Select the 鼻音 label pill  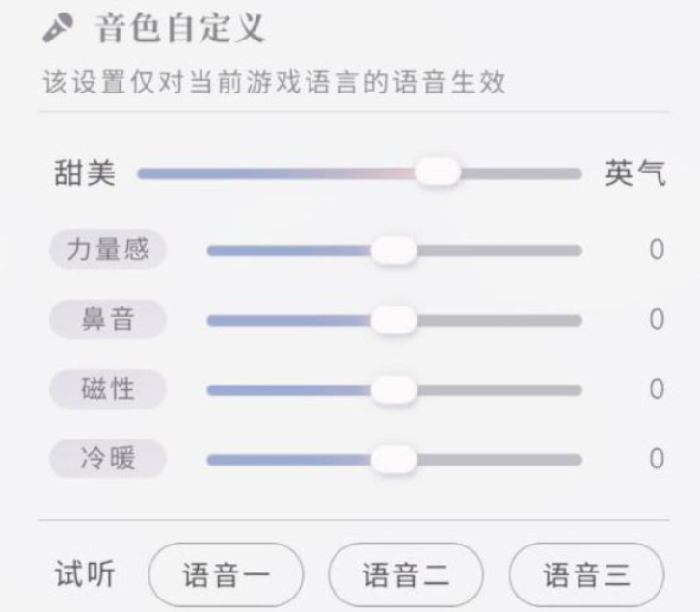(x=108, y=320)
